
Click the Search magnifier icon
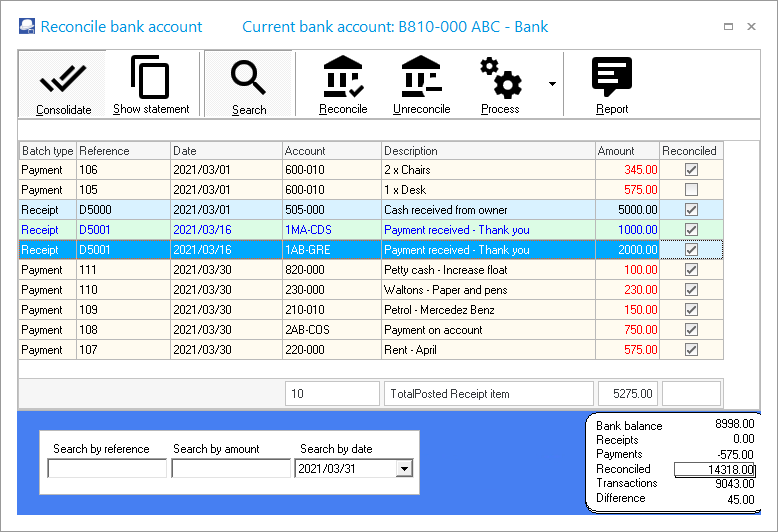coord(248,77)
